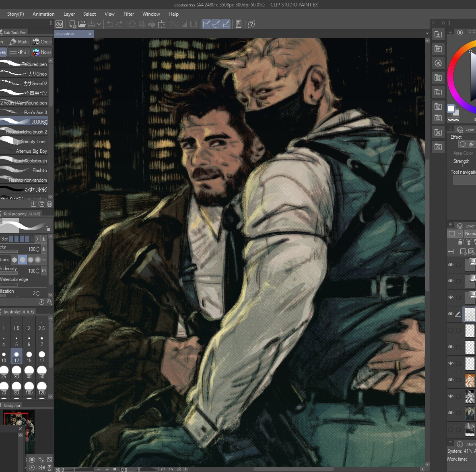The height and width of the screenshot is (472, 476).
Task: Expand the save options dropdown arrow
Action: 99,24
